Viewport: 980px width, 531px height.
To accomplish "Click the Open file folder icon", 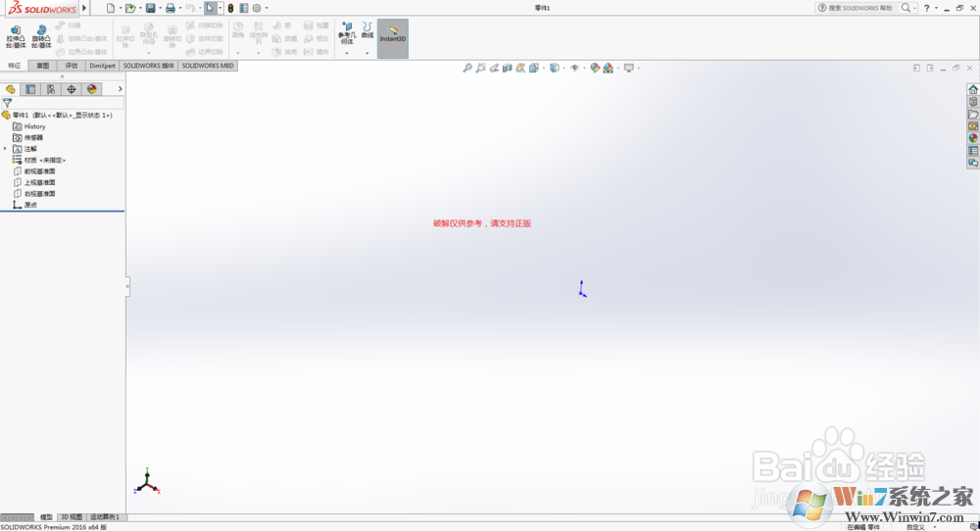I will [x=130, y=8].
